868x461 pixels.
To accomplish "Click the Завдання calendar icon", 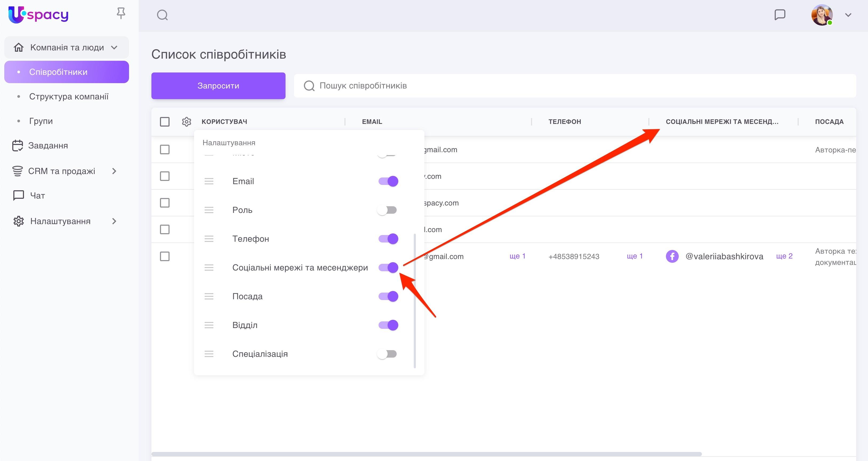I will click(18, 146).
